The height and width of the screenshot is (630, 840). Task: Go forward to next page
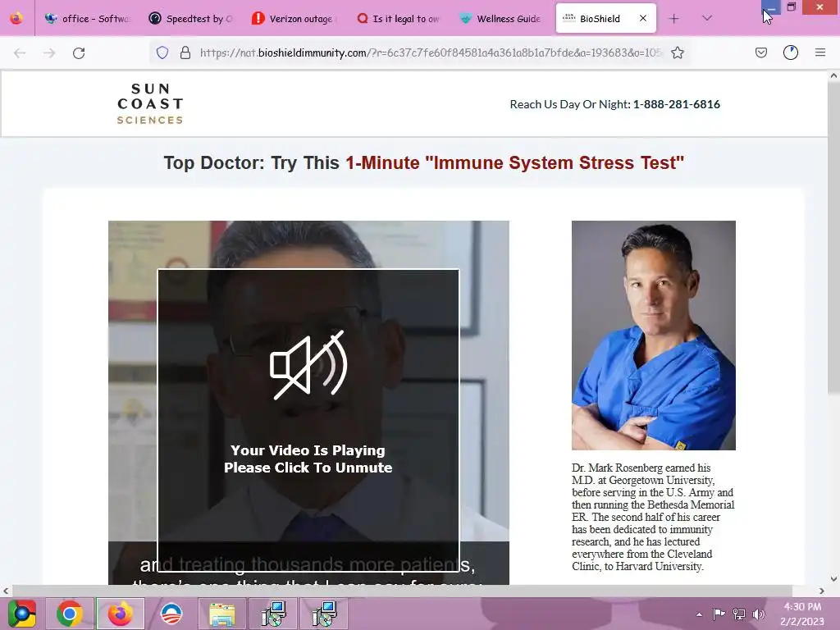pos(49,52)
